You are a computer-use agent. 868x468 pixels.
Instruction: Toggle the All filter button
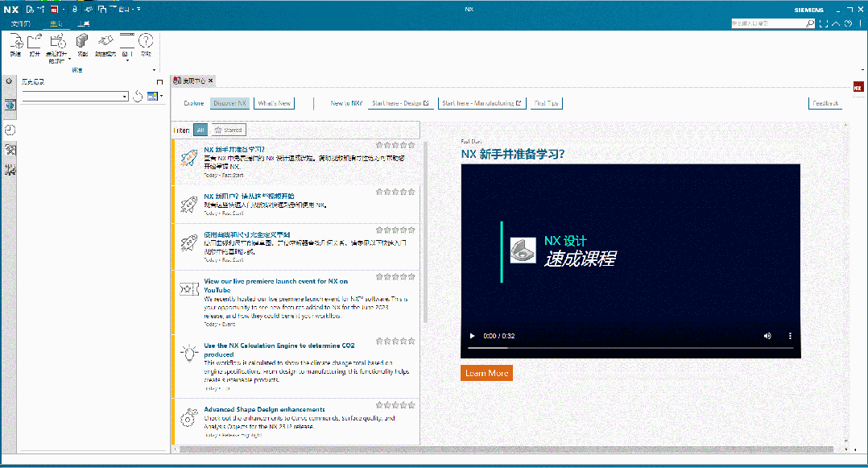click(x=200, y=130)
